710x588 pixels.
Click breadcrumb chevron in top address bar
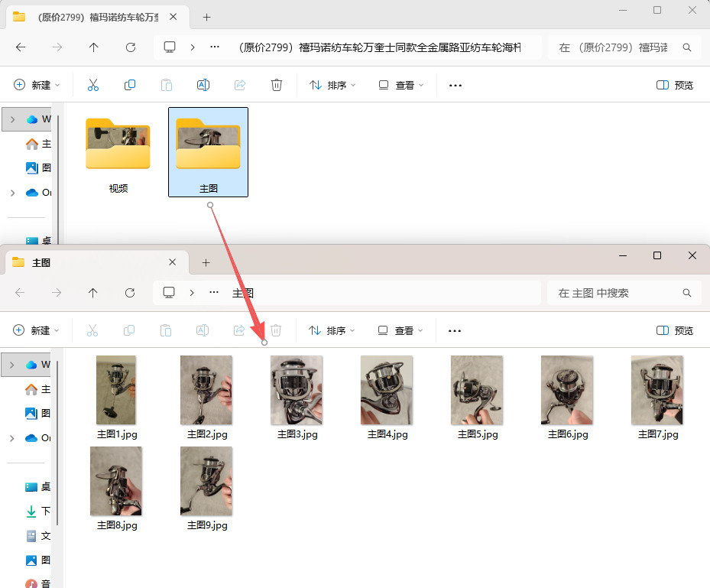(193, 47)
